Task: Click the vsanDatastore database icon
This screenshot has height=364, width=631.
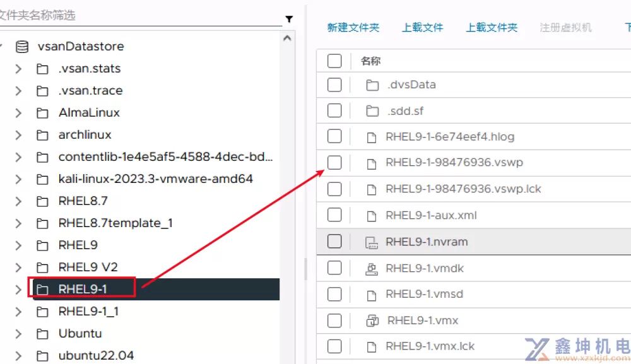Action: tap(21, 47)
